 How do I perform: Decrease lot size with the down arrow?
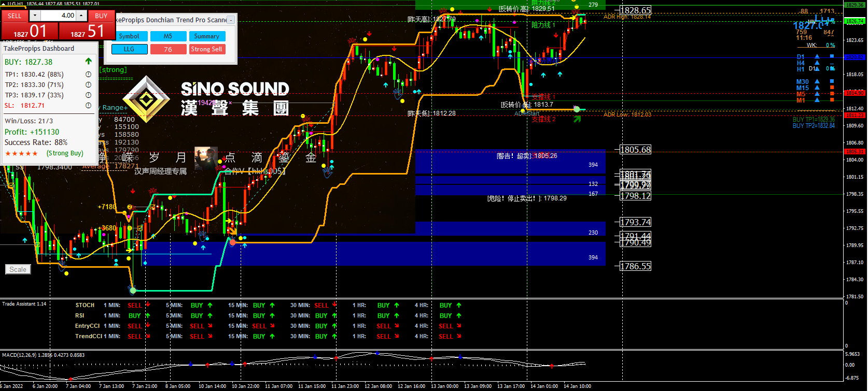click(35, 16)
